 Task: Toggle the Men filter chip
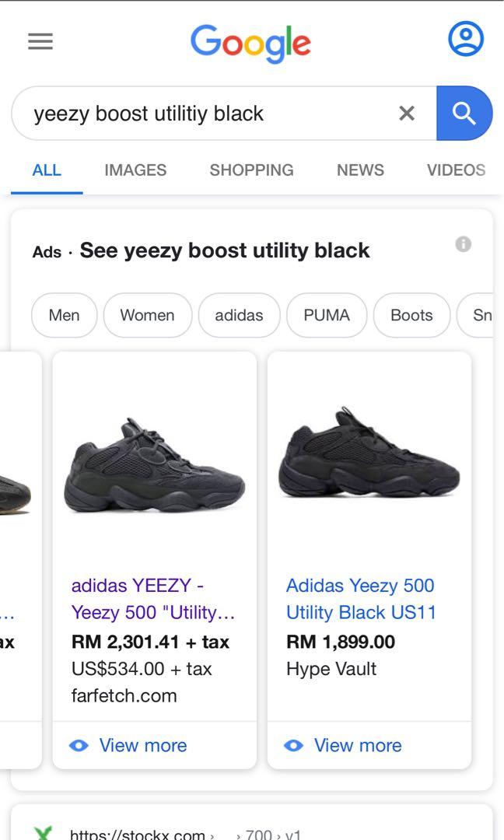pos(64,315)
